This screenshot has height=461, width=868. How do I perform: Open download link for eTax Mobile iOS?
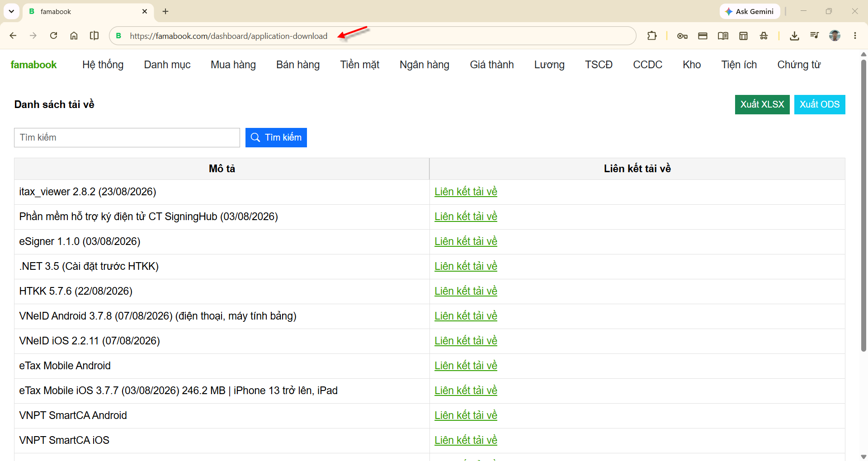pyautogui.click(x=466, y=390)
